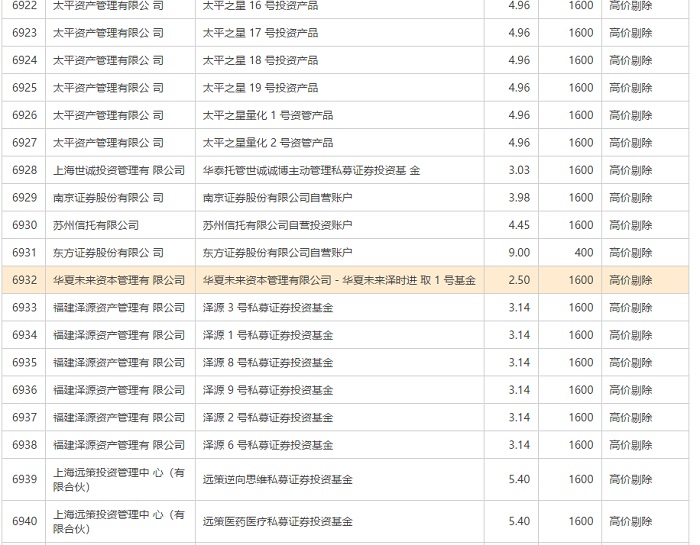Click the 9.00 price for 东方证券

(519, 253)
